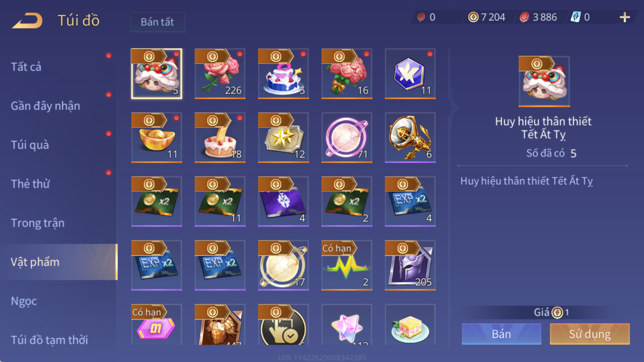Click the Bán sell button
Viewport: 644px width, 362px height.
click(x=502, y=334)
